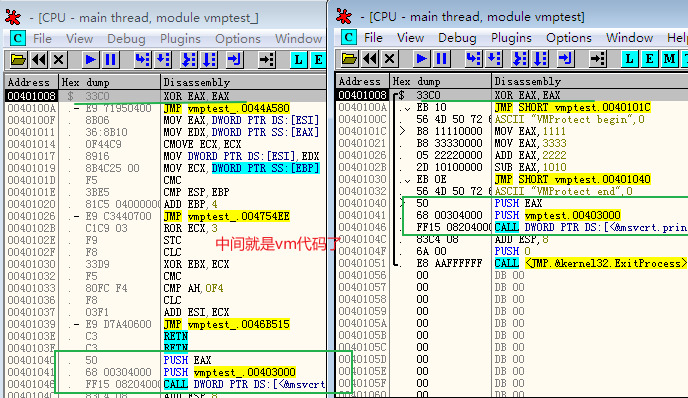Image resolution: width=688 pixels, height=398 pixels.
Task: Show Log window L in right toolbar
Action: click(629, 58)
